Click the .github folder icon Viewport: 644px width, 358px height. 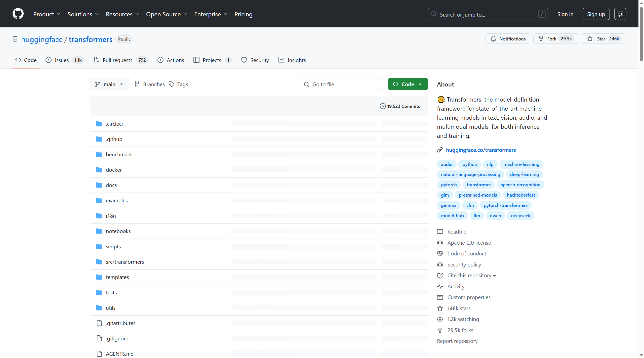click(x=99, y=139)
